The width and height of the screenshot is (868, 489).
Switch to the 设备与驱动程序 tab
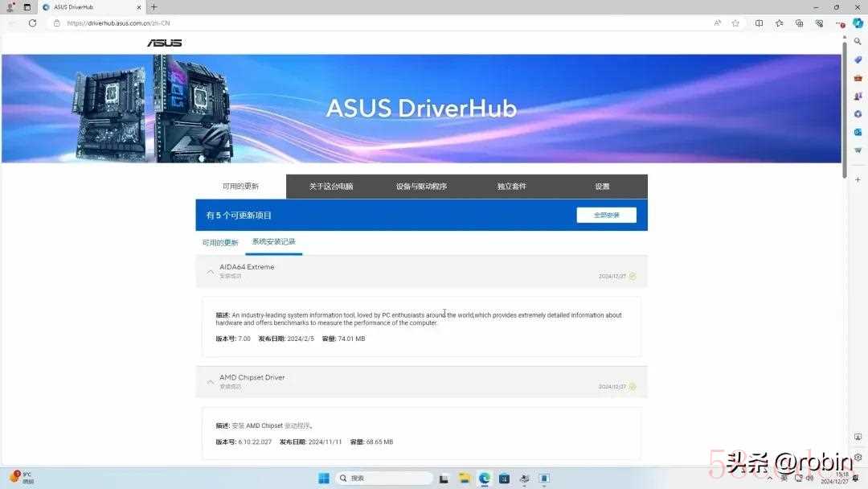421,187
